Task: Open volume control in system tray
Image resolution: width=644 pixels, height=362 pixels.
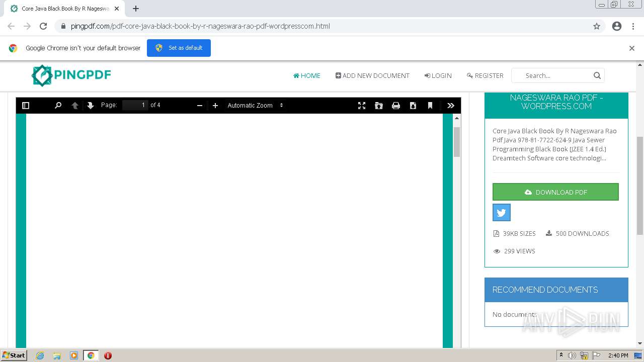Action: pos(572,355)
